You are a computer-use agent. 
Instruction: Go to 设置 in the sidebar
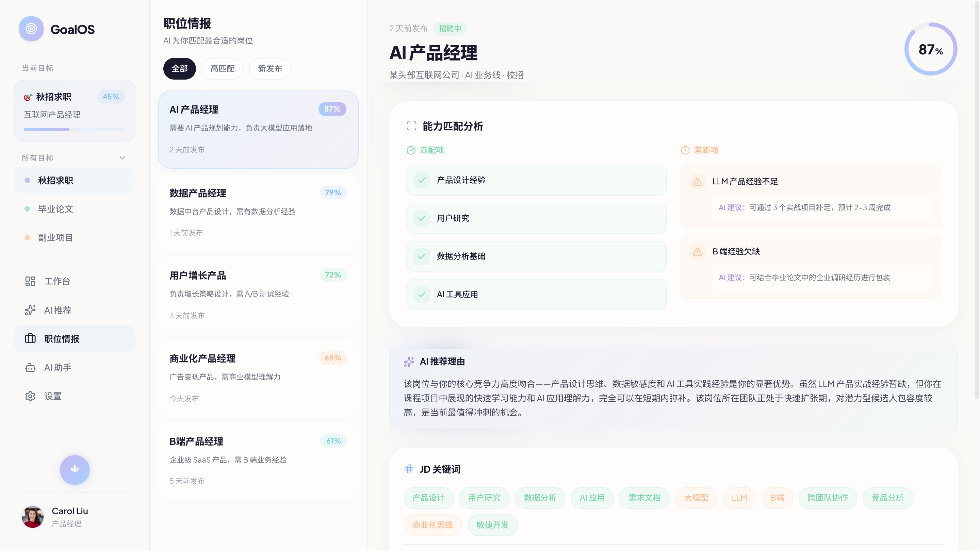[75, 396]
